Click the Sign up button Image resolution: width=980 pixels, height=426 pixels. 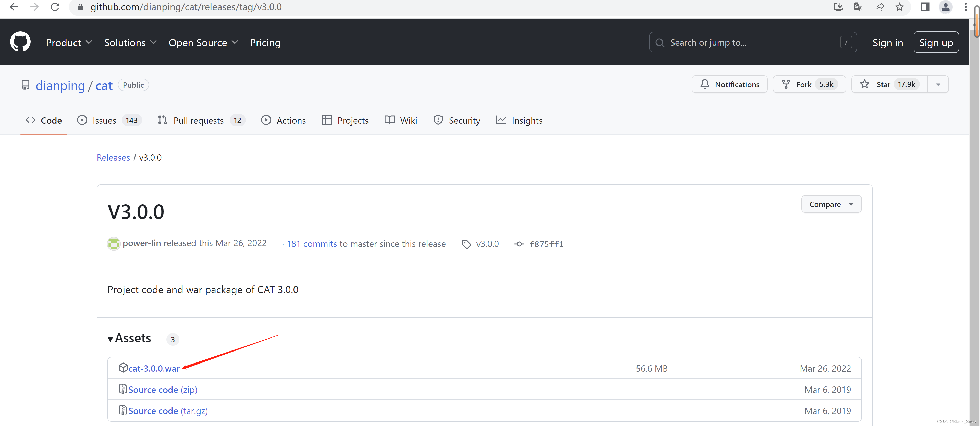[x=936, y=42]
